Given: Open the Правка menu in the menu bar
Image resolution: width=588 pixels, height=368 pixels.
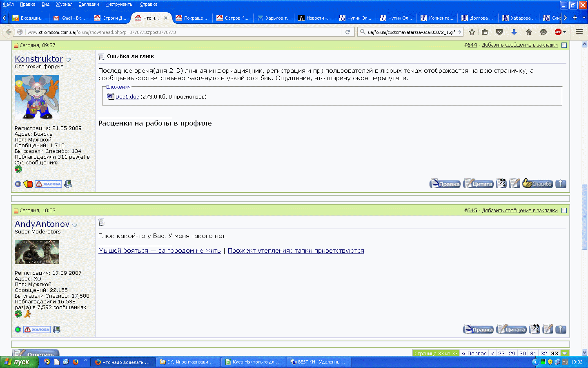Looking at the screenshot, I should (x=28, y=4).
